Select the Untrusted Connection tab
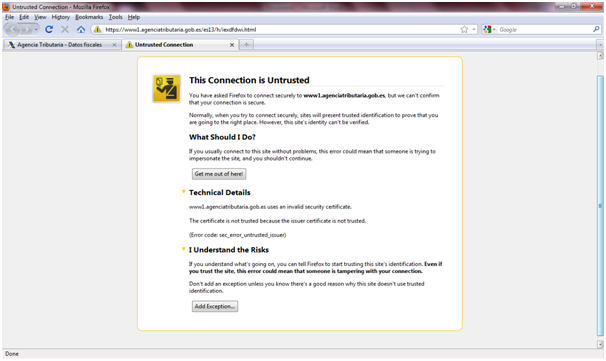The height and width of the screenshot is (361, 606). (x=180, y=45)
